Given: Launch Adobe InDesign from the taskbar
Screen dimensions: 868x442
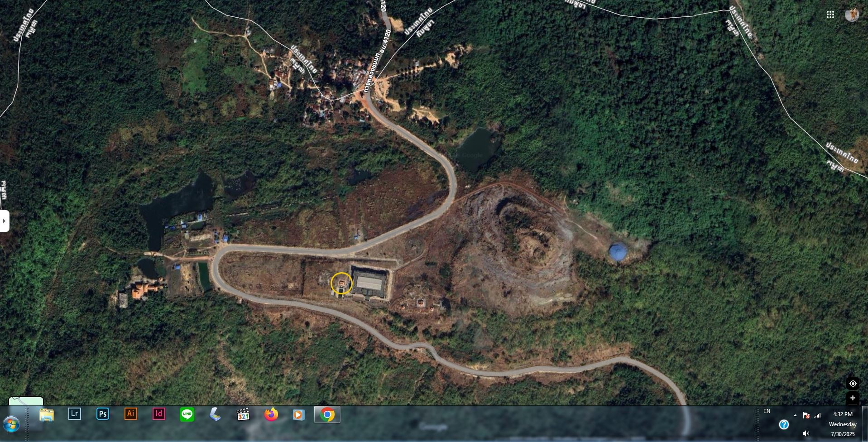Looking at the screenshot, I should click(x=159, y=414).
